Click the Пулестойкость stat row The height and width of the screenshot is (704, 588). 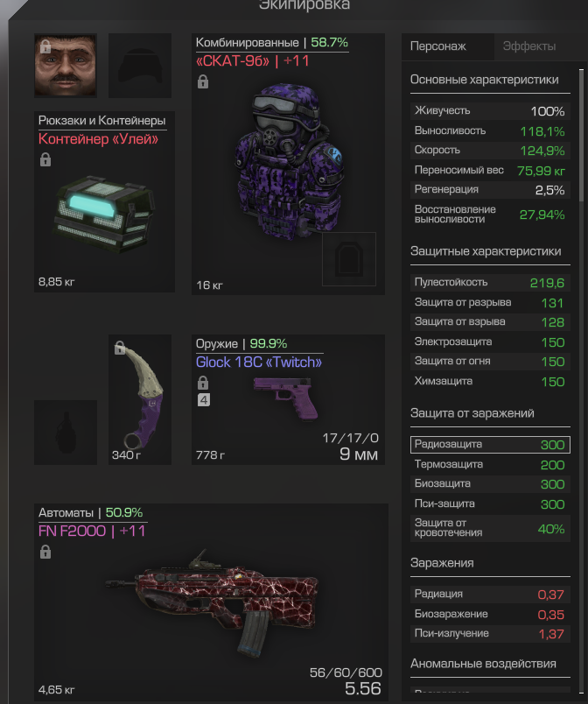coord(490,283)
